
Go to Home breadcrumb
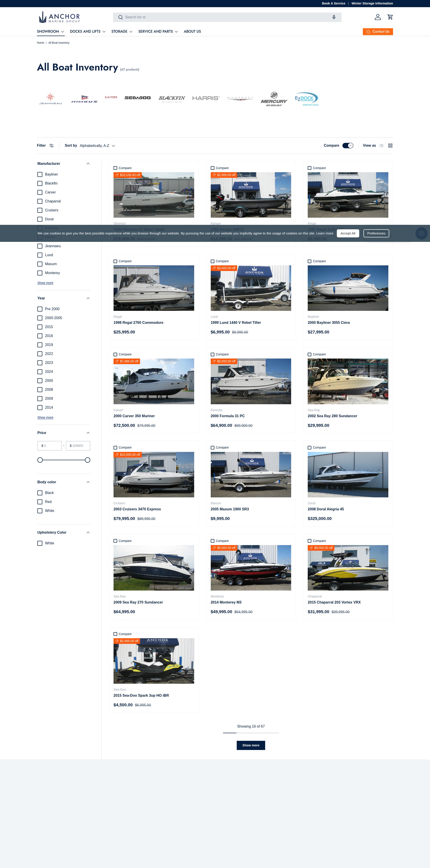(x=41, y=43)
